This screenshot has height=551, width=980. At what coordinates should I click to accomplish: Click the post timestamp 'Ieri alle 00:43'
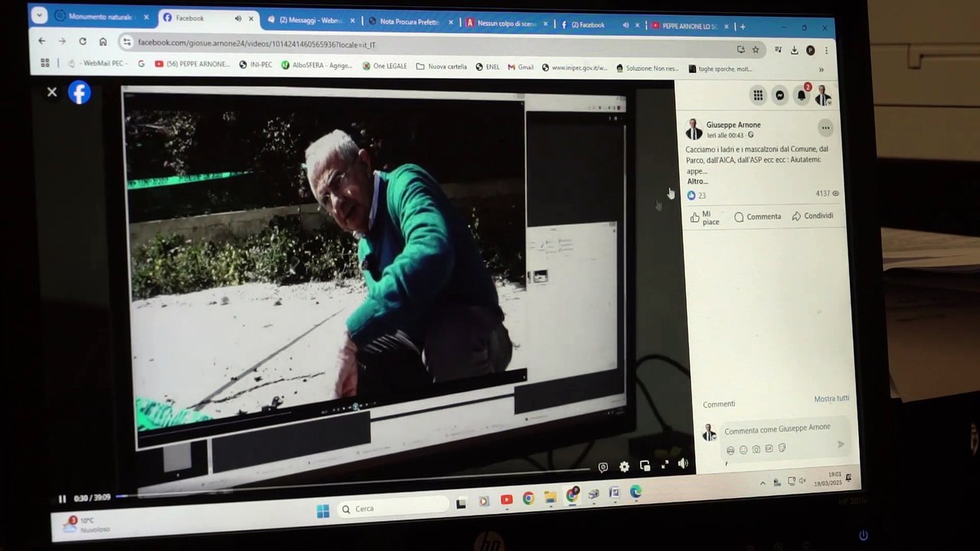coord(725,135)
